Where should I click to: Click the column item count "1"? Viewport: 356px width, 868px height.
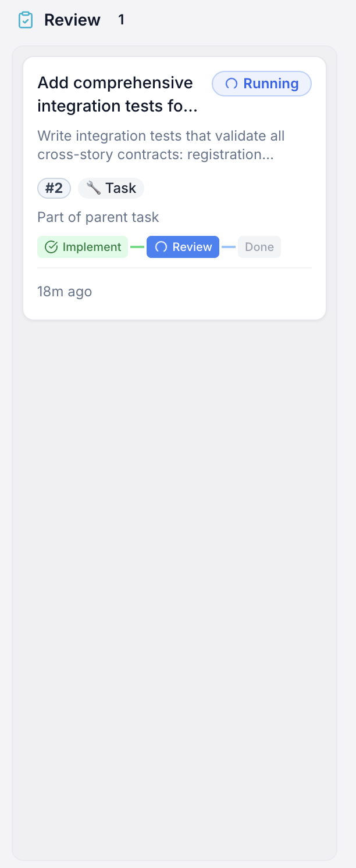coord(121,20)
